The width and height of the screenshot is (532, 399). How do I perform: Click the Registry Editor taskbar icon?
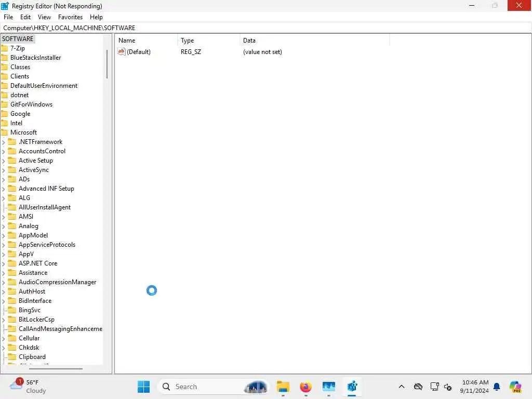click(352, 387)
